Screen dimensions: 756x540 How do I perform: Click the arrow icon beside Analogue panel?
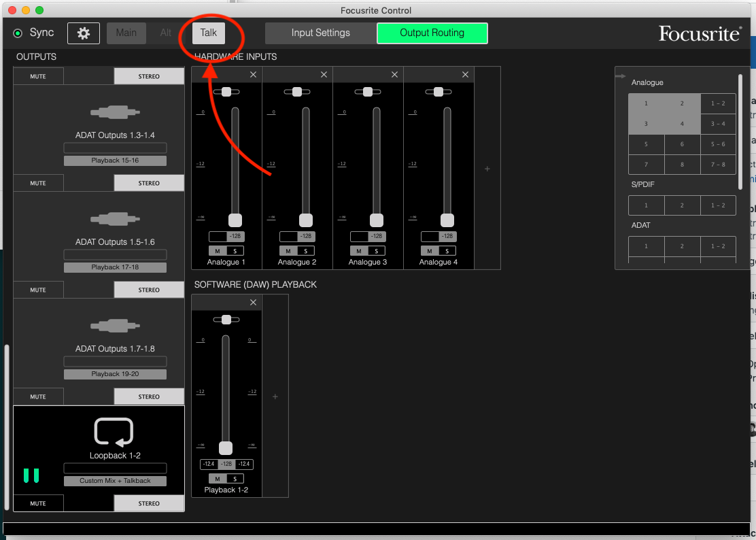pyautogui.click(x=621, y=76)
